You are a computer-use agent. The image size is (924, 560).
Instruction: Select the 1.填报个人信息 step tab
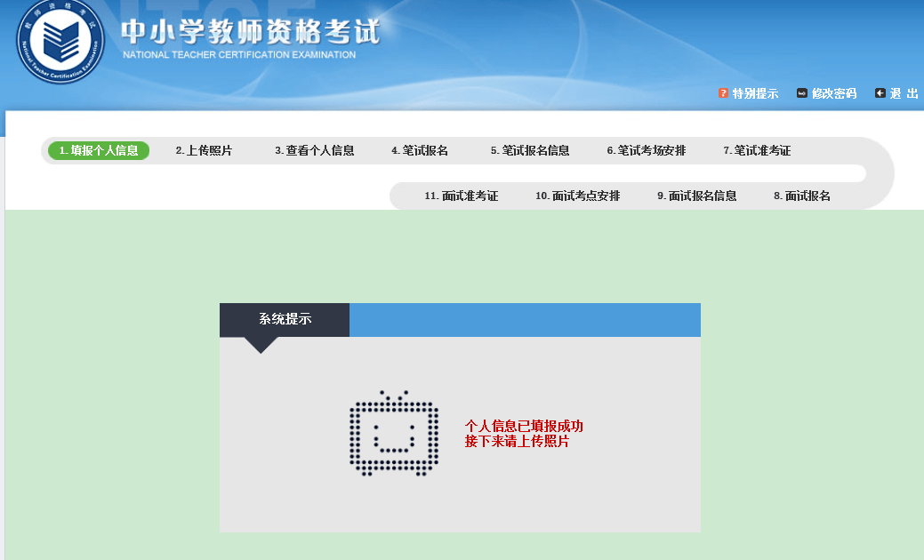(97, 150)
